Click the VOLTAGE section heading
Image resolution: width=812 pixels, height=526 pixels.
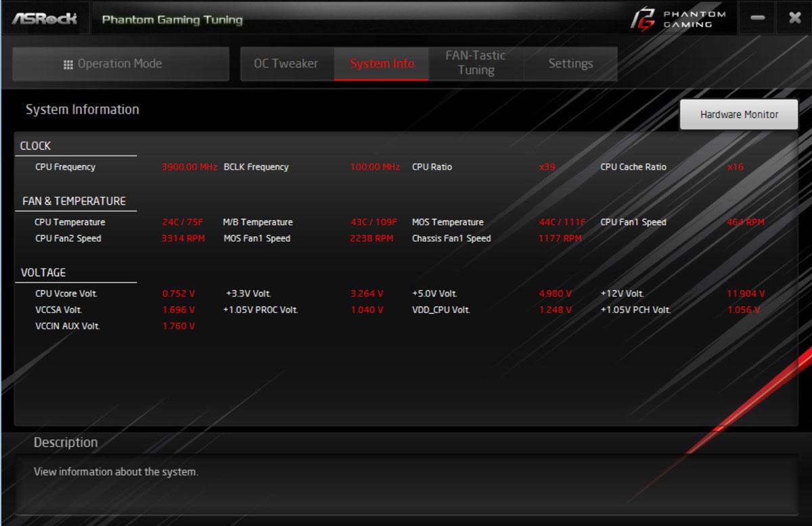(x=43, y=273)
